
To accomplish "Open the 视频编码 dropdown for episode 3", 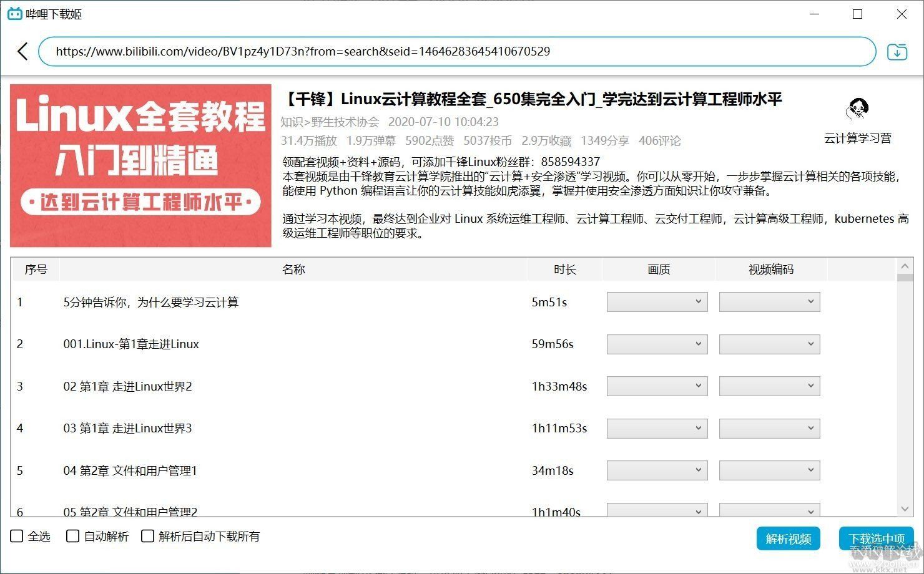I will (x=769, y=386).
